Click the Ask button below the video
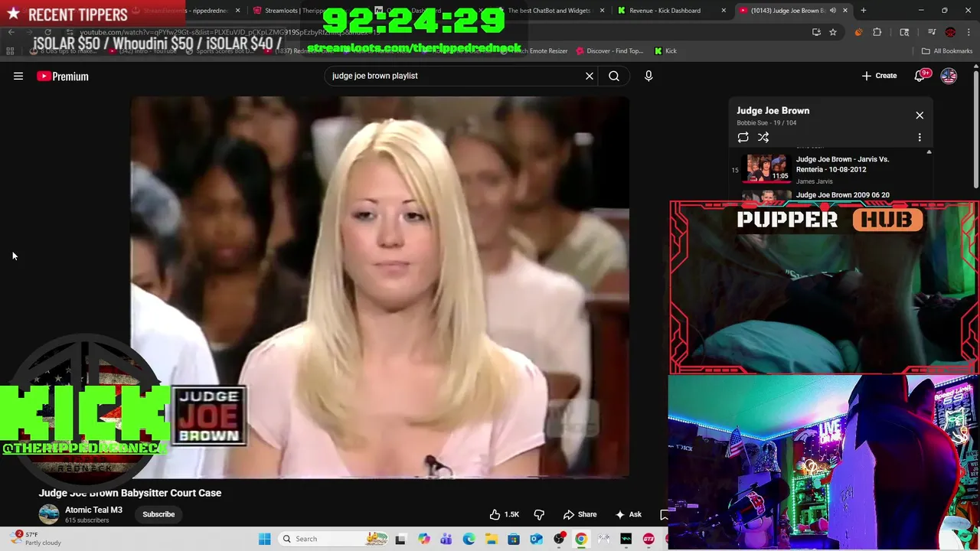This screenshot has width=980, height=551. click(628, 514)
